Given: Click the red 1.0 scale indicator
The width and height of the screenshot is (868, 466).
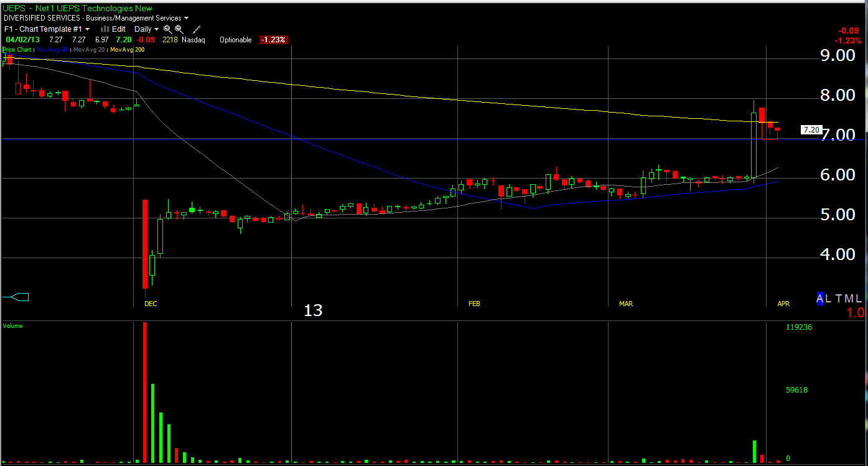Looking at the screenshot, I should tap(855, 313).
